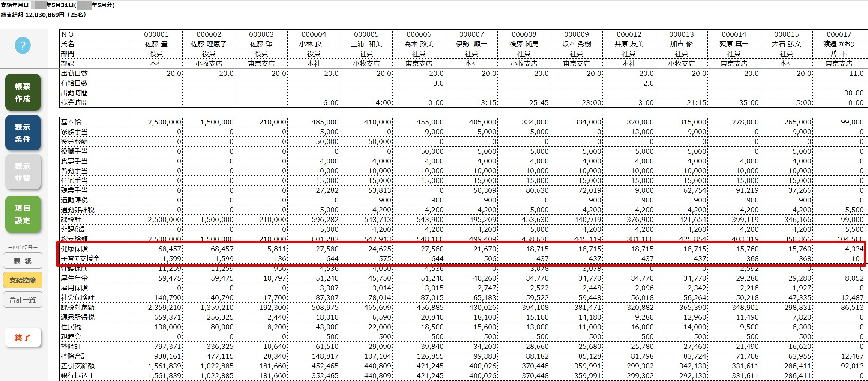Click the greyed 表示並替 sort button

click(23, 172)
